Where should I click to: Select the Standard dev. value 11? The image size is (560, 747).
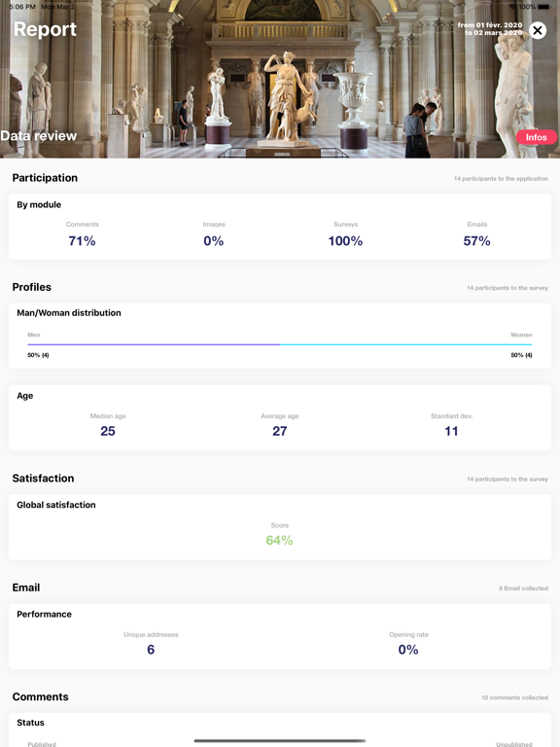(451, 431)
